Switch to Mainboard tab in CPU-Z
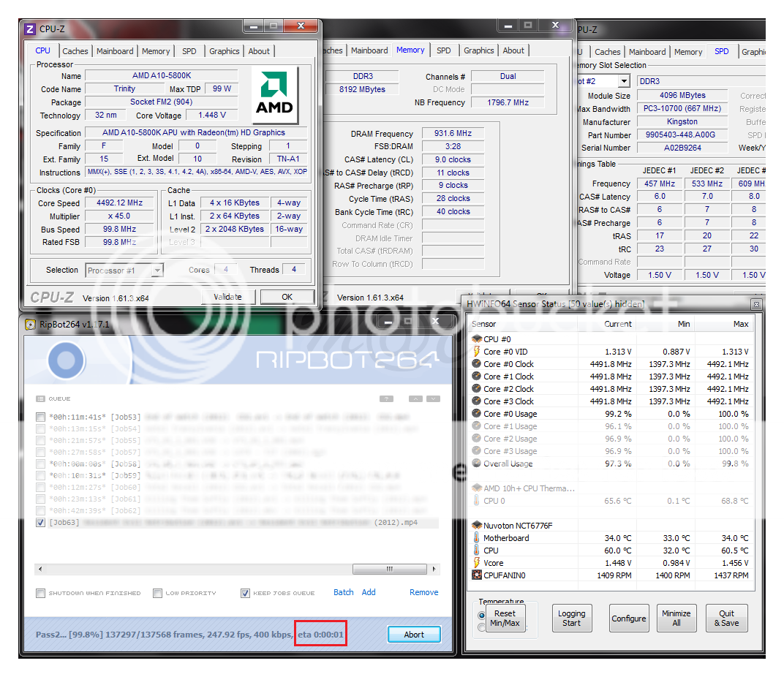The height and width of the screenshot is (677, 784). tap(115, 51)
